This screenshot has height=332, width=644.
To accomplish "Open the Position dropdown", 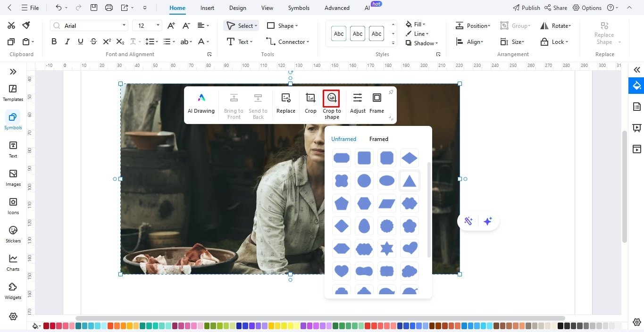I will (473, 26).
